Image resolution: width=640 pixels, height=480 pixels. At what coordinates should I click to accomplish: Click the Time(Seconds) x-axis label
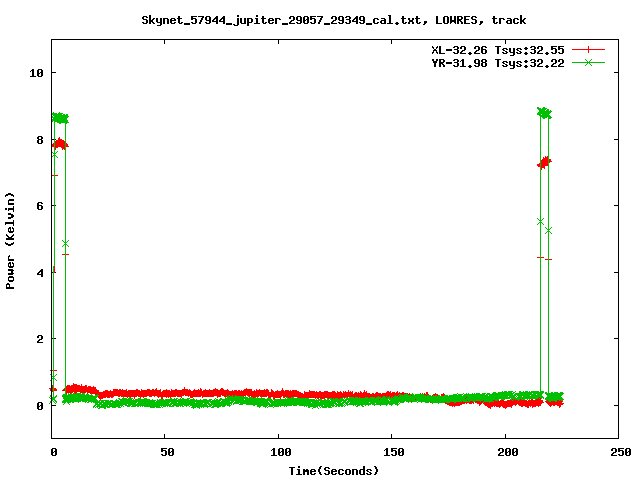[333, 471]
